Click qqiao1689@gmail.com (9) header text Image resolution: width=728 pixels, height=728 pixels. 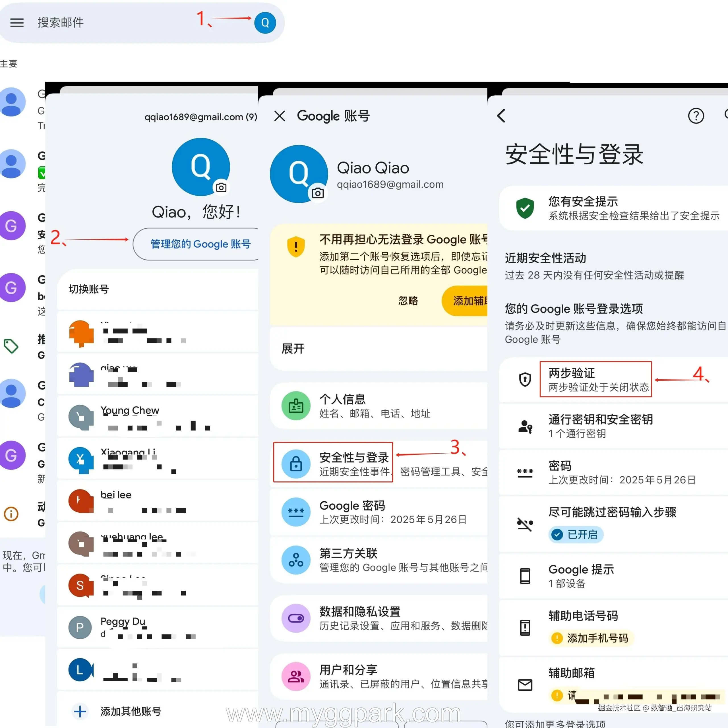point(201,117)
